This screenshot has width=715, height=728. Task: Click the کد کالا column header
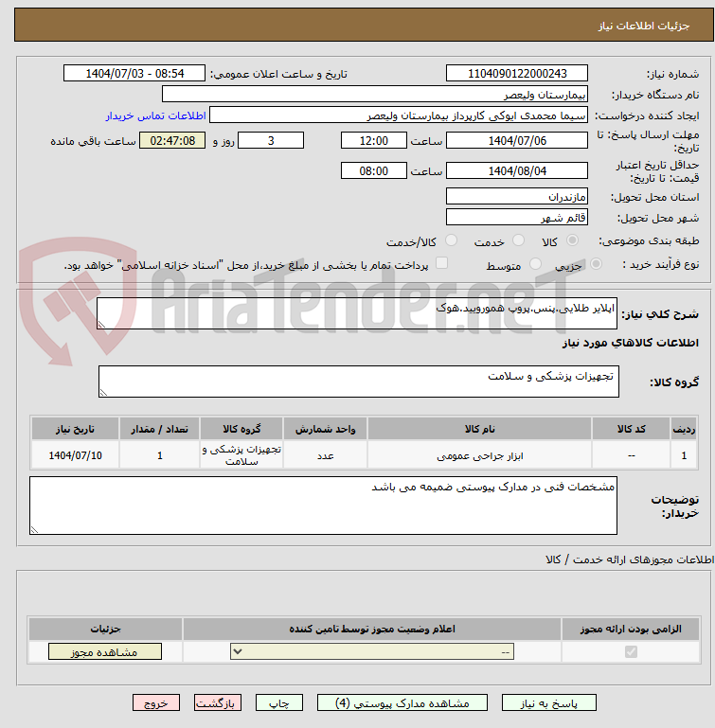tap(631, 429)
